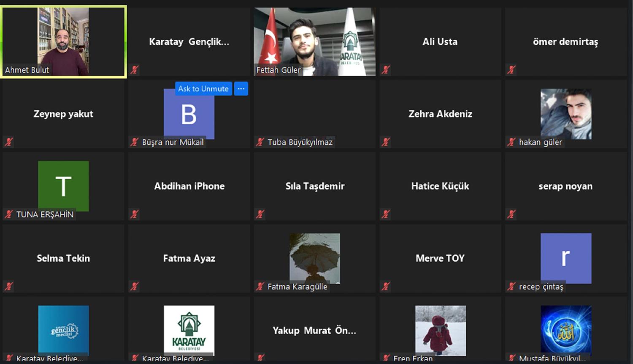This screenshot has width=633, height=364.
Task: Click the Fatma Karagülle umbrella profile picture
Action: coord(315,258)
